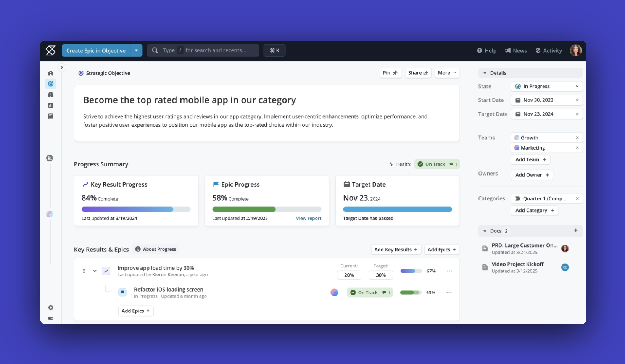Open PRD: Large Customer On... doc
This screenshot has width=625, height=364.
point(524,245)
